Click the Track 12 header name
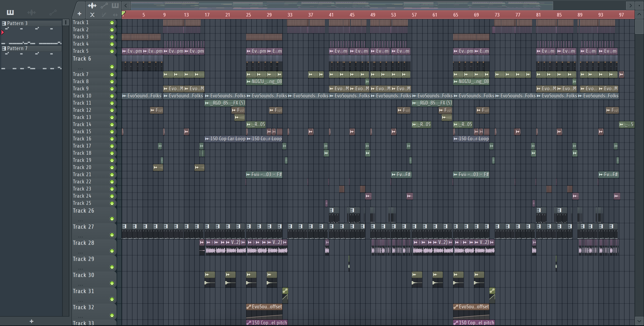644x326 pixels. [82, 110]
